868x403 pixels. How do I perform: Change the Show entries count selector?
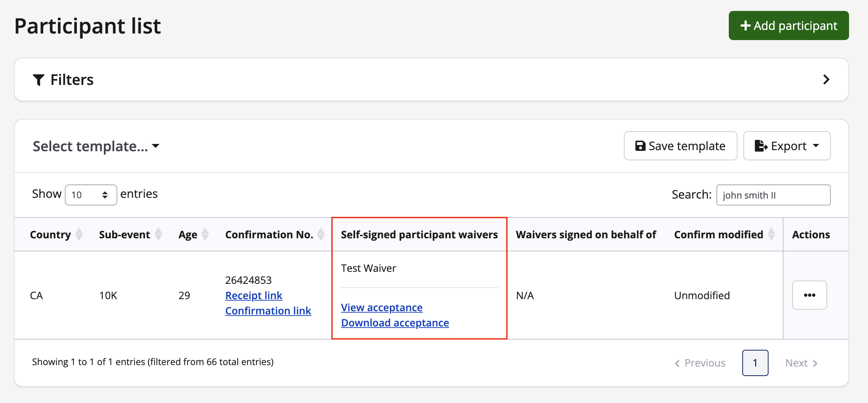pyautogui.click(x=91, y=195)
